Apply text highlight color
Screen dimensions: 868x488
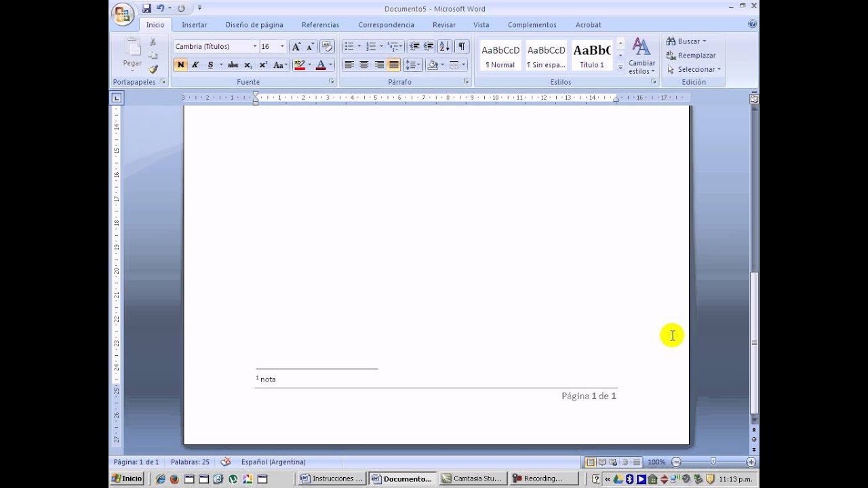(x=299, y=65)
